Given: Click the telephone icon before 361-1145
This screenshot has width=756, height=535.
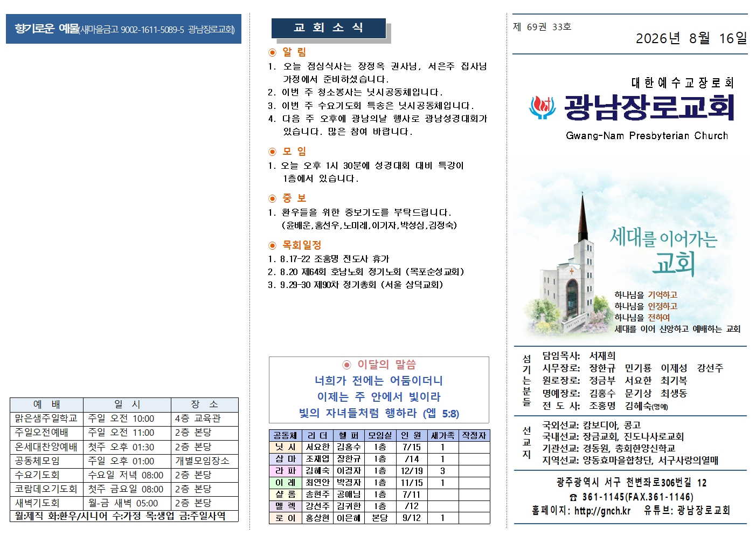Looking at the screenshot, I should click(573, 497).
